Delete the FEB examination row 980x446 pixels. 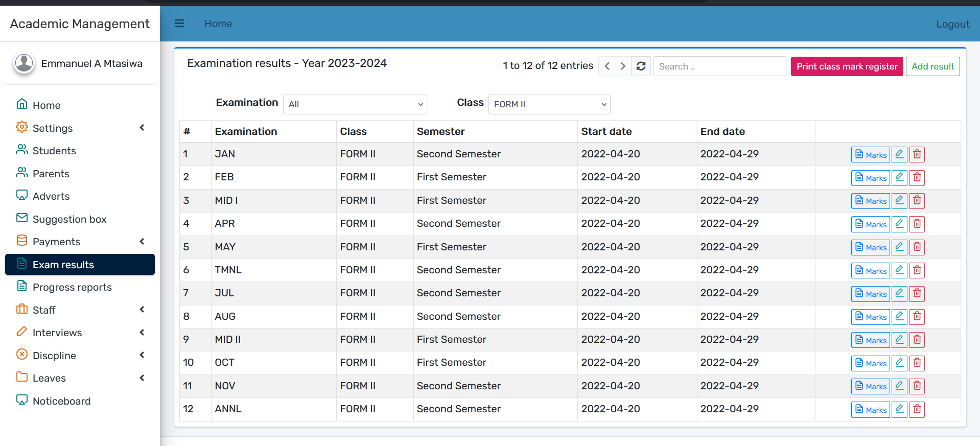(917, 178)
